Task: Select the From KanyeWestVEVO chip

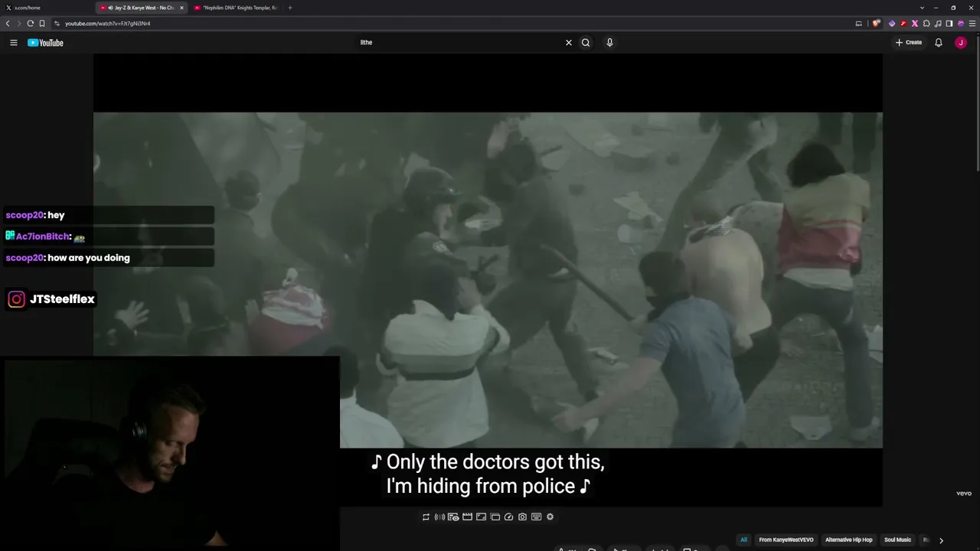Action: click(x=786, y=540)
